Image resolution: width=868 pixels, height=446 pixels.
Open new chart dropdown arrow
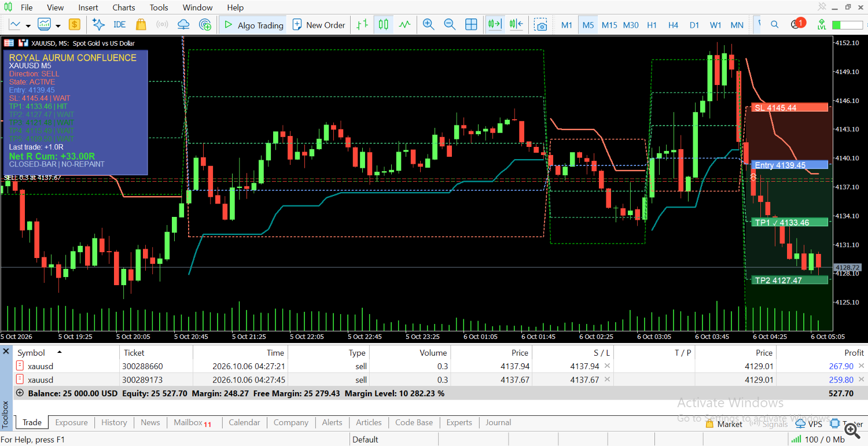point(28,25)
